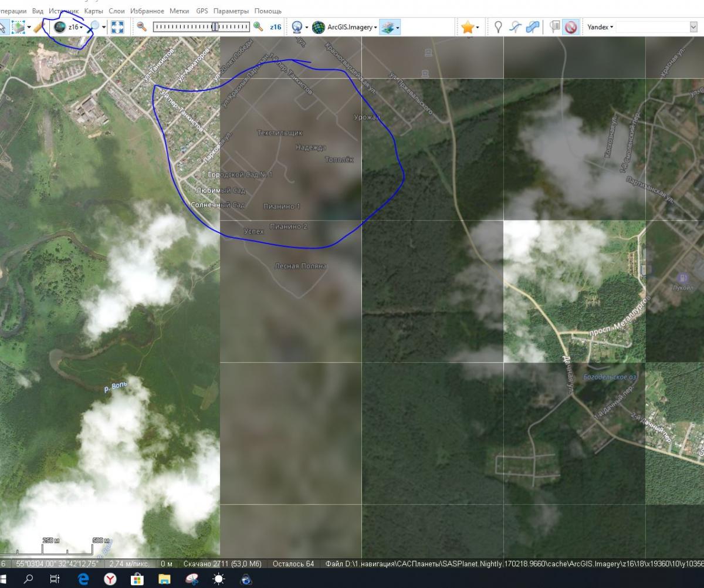This screenshot has width=704, height=588.
Task: Click the search text input field
Action: [x=651, y=27]
